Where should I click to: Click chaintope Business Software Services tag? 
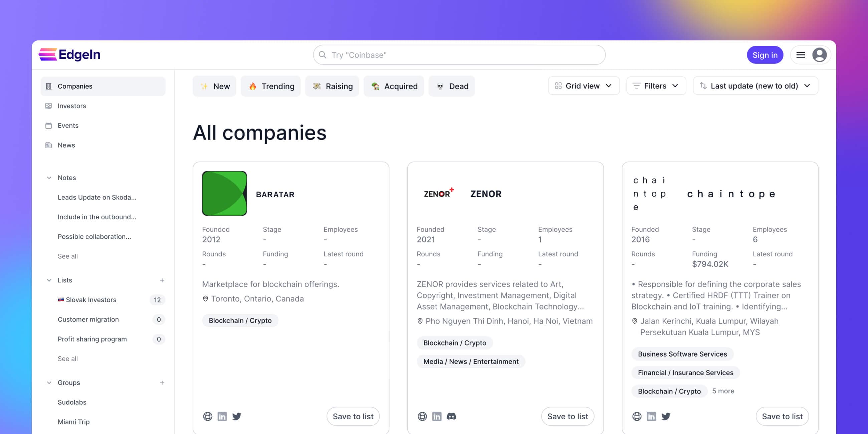[682, 354]
